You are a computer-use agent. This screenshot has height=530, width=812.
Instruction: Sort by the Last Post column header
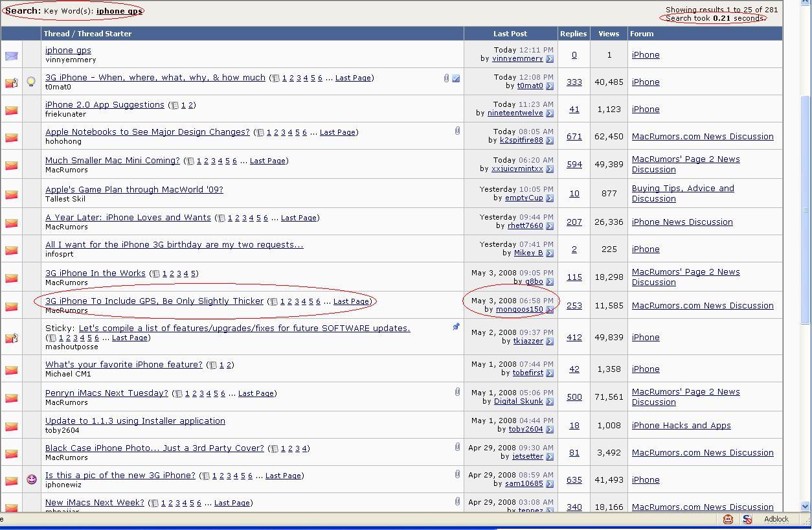pyautogui.click(x=510, y=34)
